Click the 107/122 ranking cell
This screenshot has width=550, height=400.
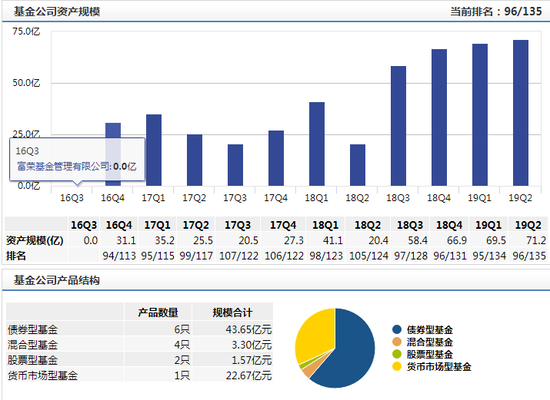[x=239, y=256]
